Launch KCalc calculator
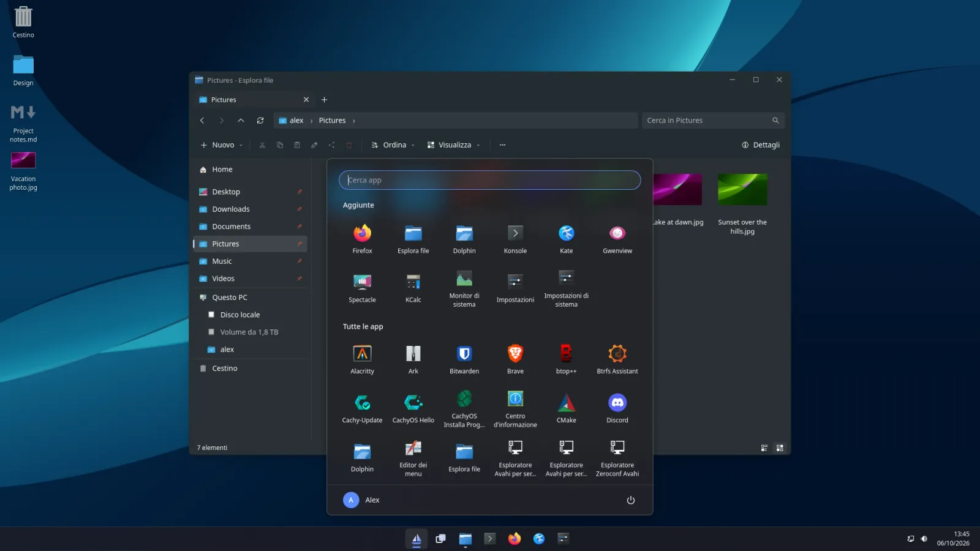980x551 pixels. tap(413, 288)
